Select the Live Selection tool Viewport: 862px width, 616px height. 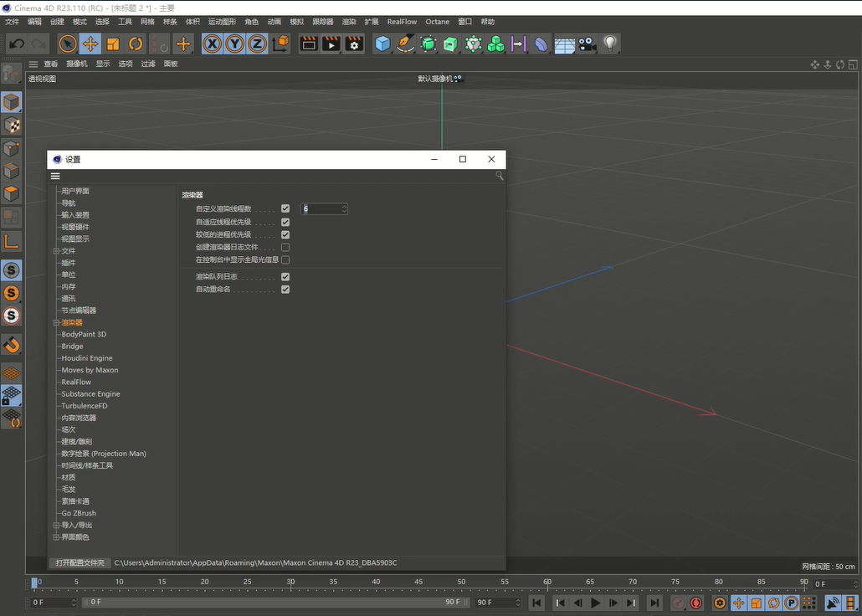point(68,44)
